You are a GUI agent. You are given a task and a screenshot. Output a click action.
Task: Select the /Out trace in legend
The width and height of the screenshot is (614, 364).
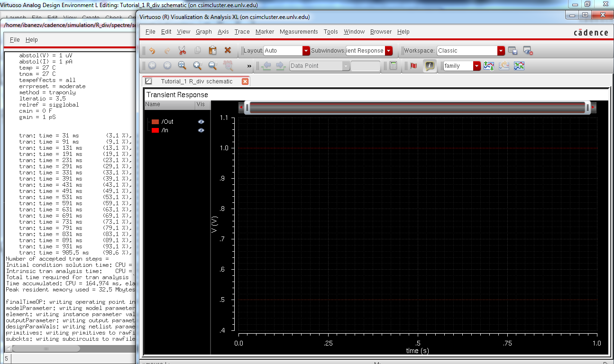tap(167, 122)
